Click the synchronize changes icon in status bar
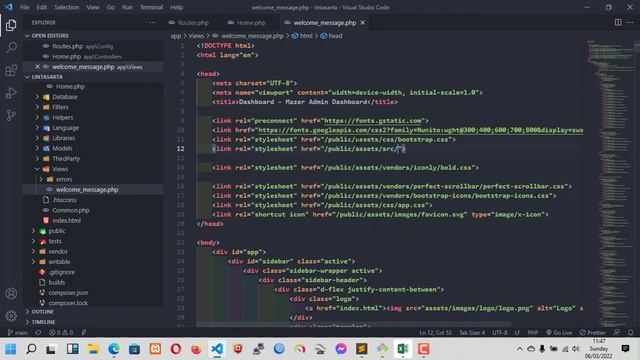 (x=38, y=333)
